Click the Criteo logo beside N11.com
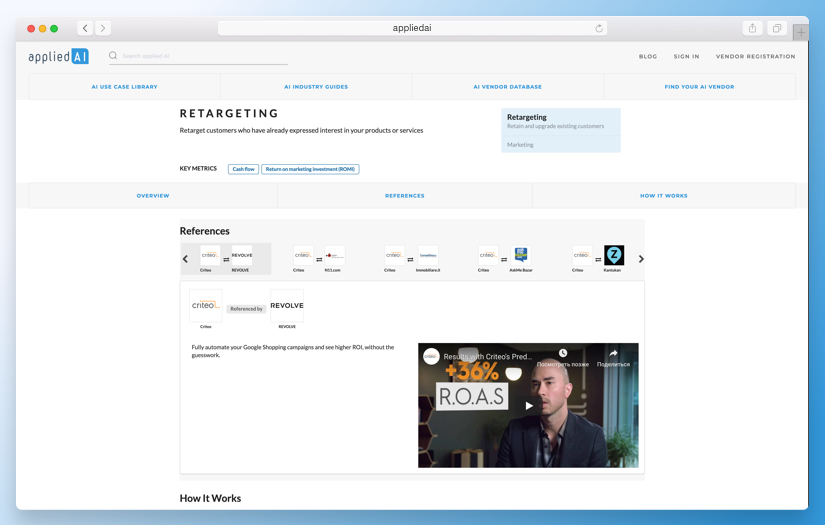The width and height of the screenshot is (825, 525). pos(303,255)
